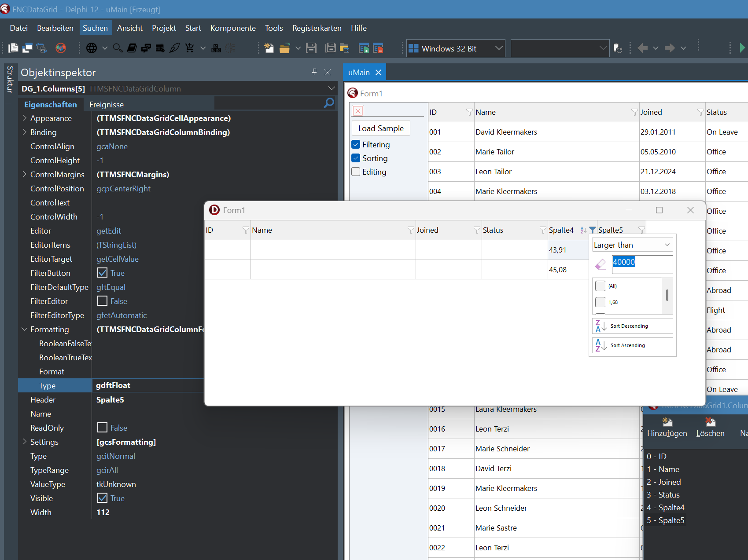Enable the Editing checkbox
This screenshot has height=560, width=748.
point(356,172)
